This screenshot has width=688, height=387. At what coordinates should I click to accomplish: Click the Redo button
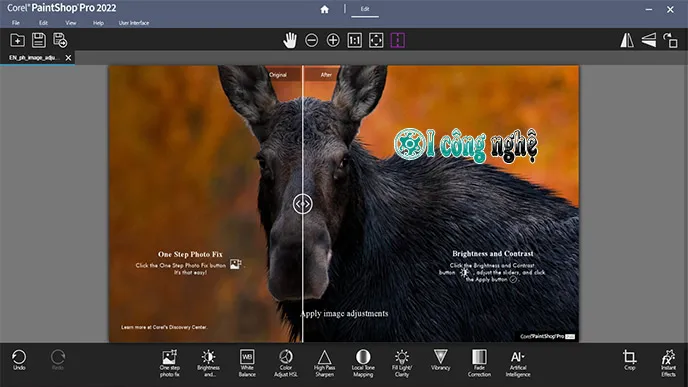pos(58,360)
